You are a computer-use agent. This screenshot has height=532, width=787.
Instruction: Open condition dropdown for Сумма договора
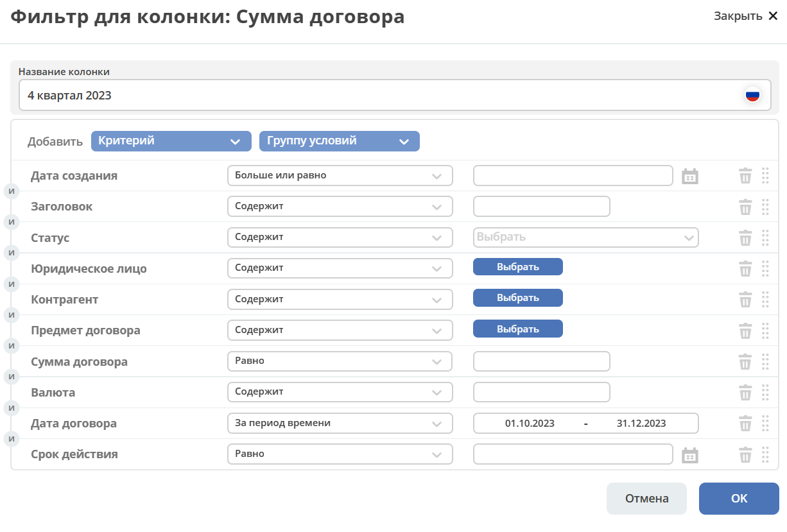tap(340, 361)
